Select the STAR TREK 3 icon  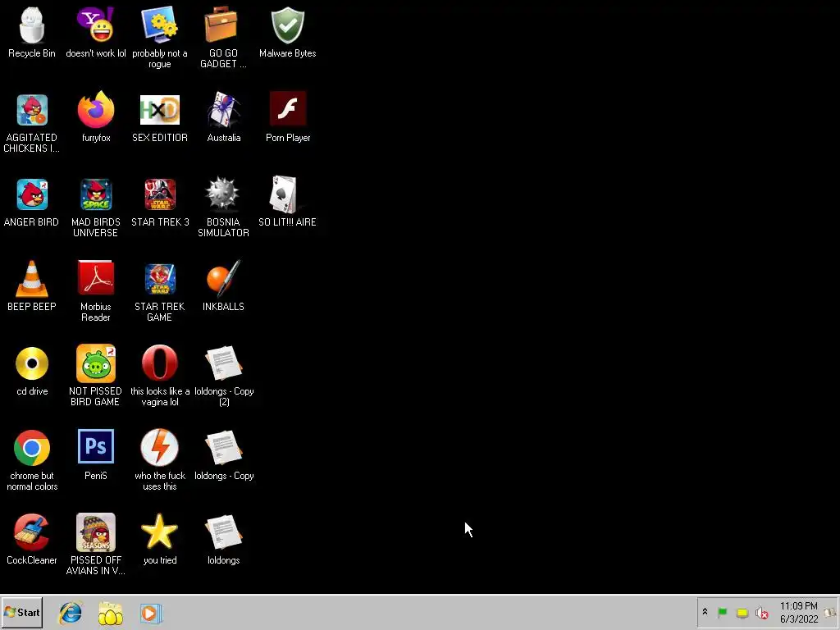[160, 194]
